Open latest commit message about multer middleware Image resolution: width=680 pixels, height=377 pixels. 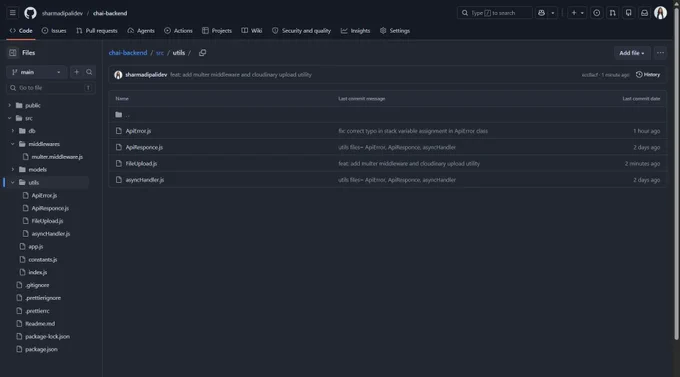coord(241,75)
